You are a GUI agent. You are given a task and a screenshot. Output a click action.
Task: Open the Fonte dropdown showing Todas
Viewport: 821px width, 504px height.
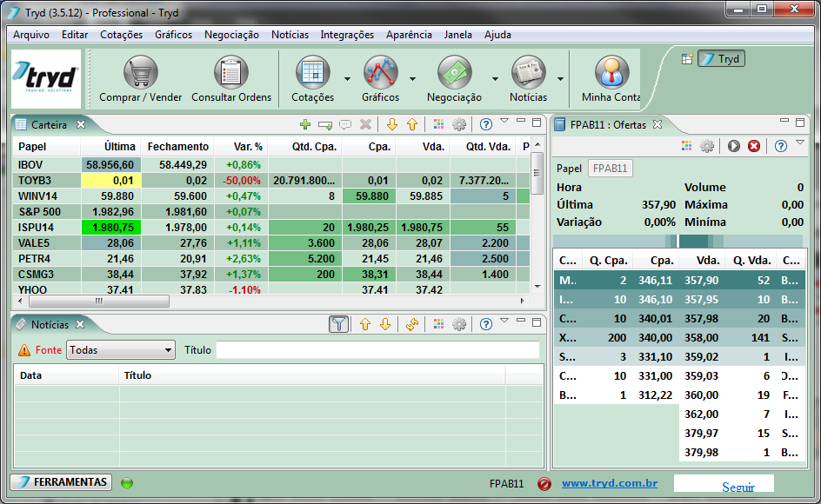pyautogui.click(x=120, y=350)
